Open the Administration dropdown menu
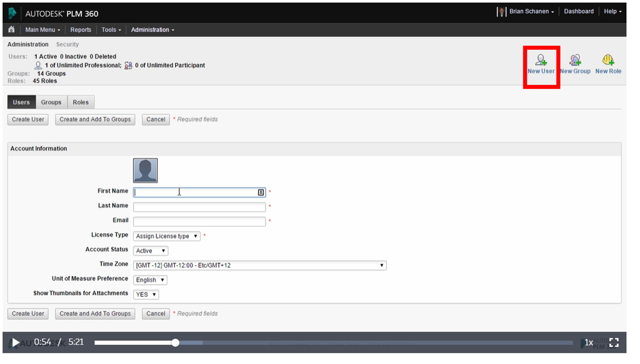 [x=152, y=30]
